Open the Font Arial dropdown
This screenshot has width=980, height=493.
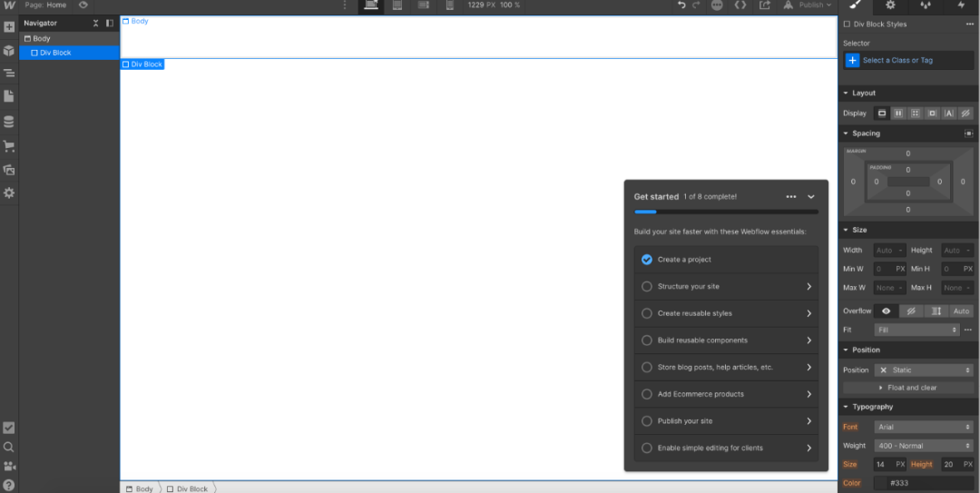click(924, 427)
